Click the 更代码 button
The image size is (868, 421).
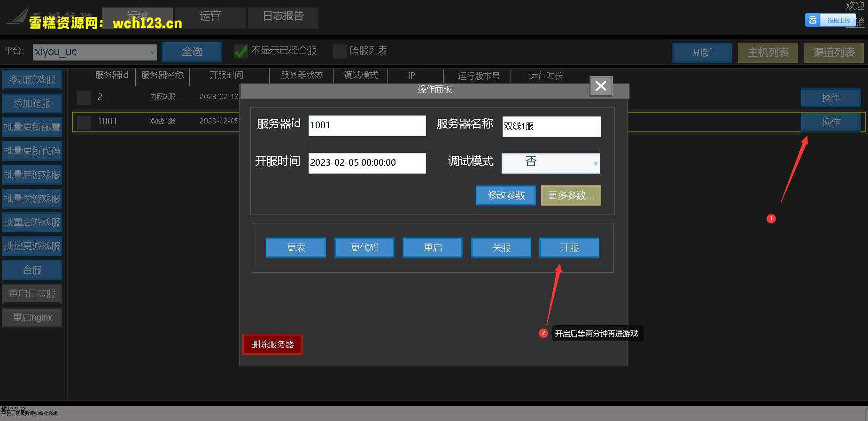coord(364,247)
